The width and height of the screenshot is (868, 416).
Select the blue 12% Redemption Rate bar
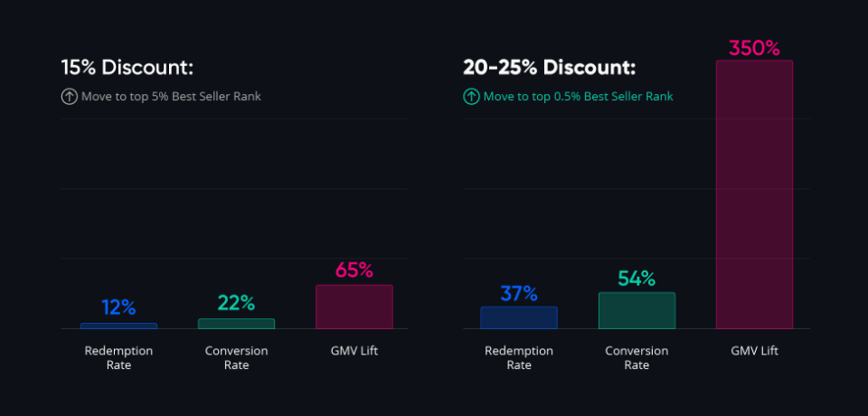118,326
